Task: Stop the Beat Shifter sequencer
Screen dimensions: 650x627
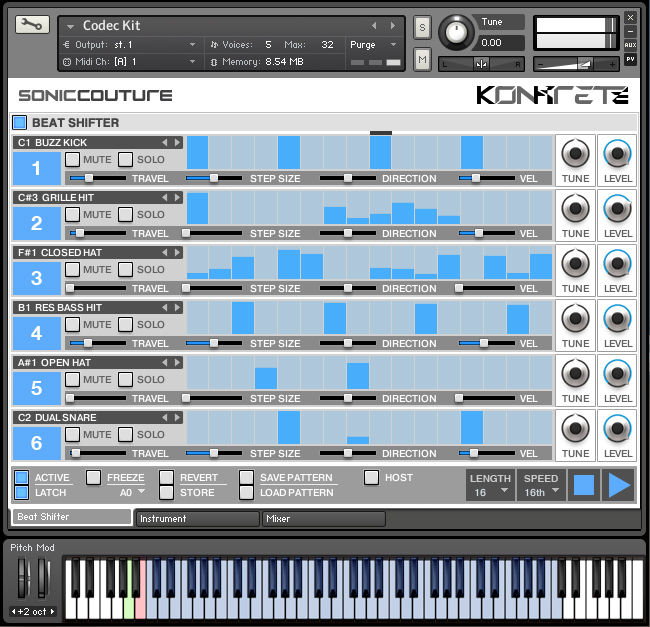Action: coord(584,485)
